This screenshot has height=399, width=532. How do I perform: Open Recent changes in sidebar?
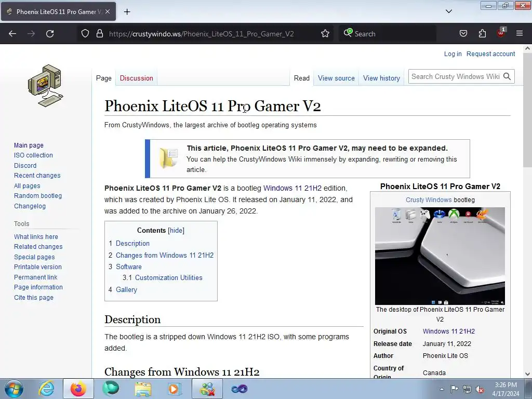tap(37, 176)
